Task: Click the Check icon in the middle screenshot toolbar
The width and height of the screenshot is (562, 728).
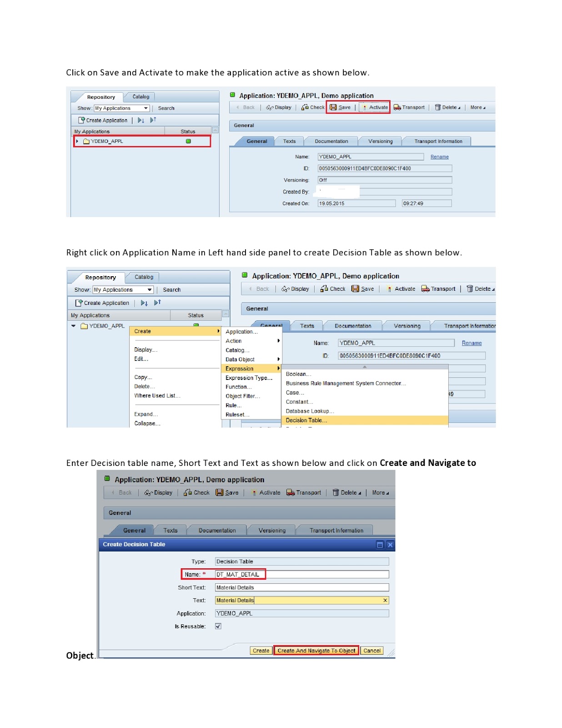Action: click(324, 288)
